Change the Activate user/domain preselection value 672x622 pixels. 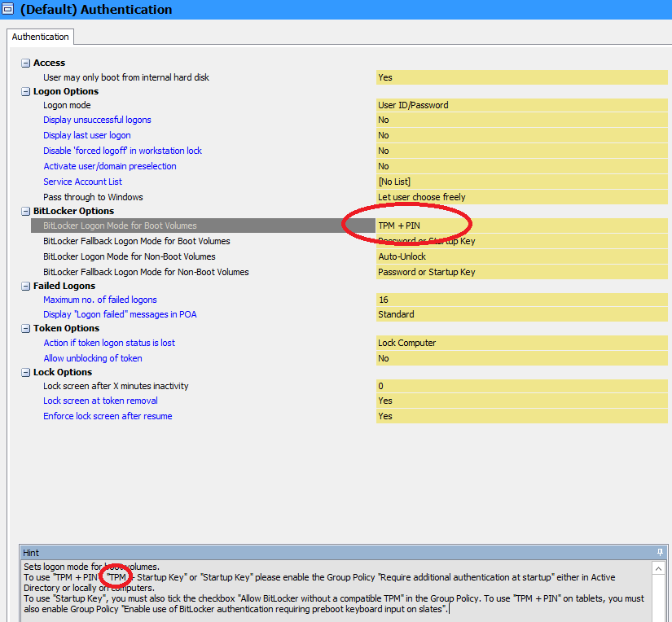point(521,166)
